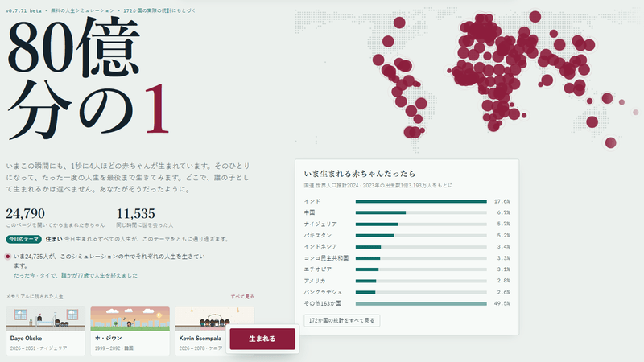644x362 pixels.
Task: Click the 24,790 babies born counter
Action: (25, 213)
